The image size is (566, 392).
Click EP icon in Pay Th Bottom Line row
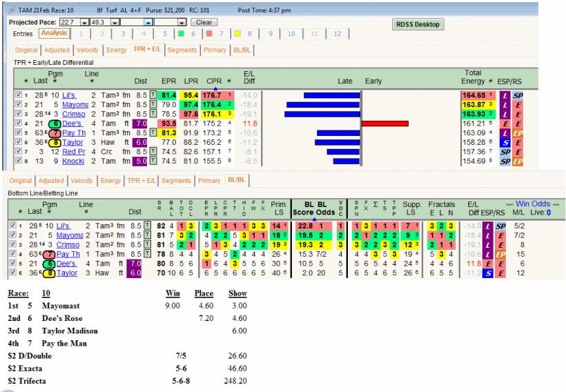point(500,254)
